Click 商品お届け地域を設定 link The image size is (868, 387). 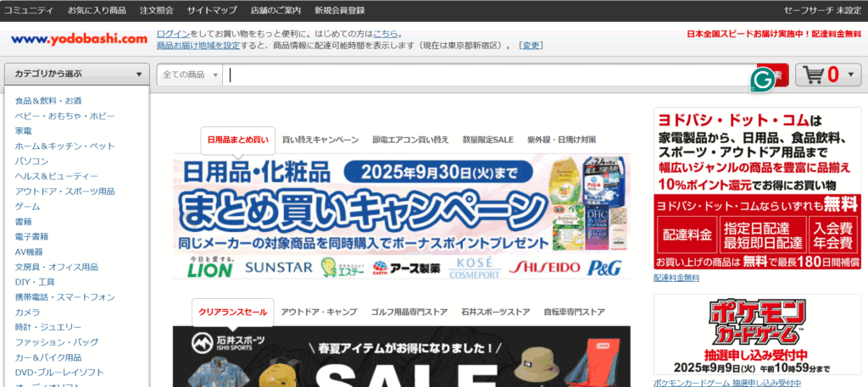(198, 46)
